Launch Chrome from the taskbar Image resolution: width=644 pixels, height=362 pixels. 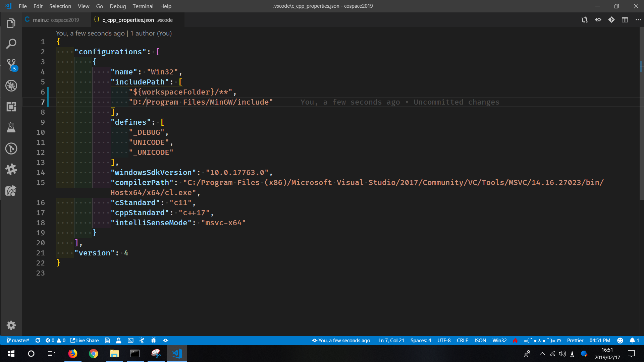[94, 354]
